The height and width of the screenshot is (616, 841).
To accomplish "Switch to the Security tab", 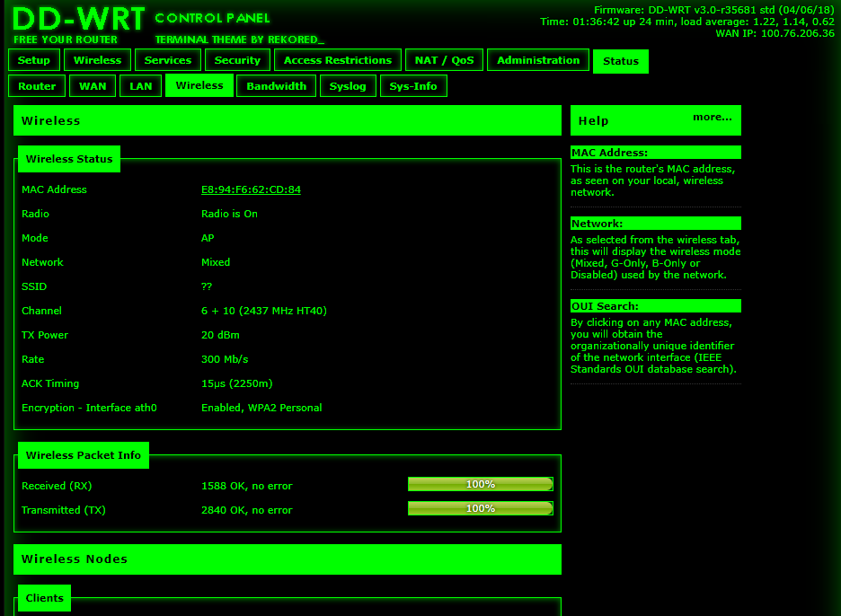I will [237, 60].
